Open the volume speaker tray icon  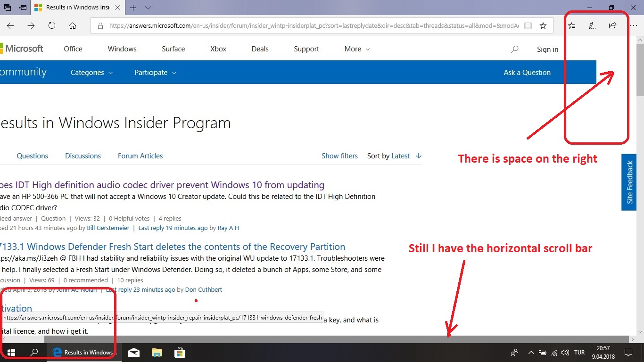pos(565,352)
